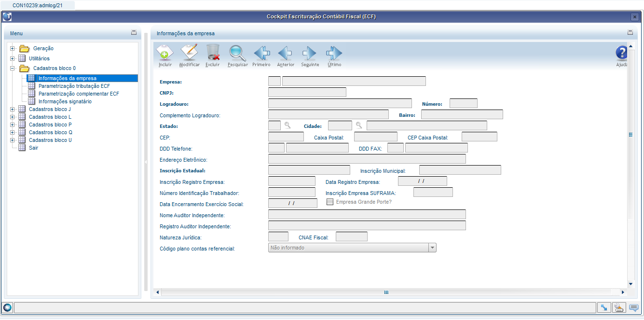
Task: Open Parametrização complementar ECF
Action: point(79,94)
